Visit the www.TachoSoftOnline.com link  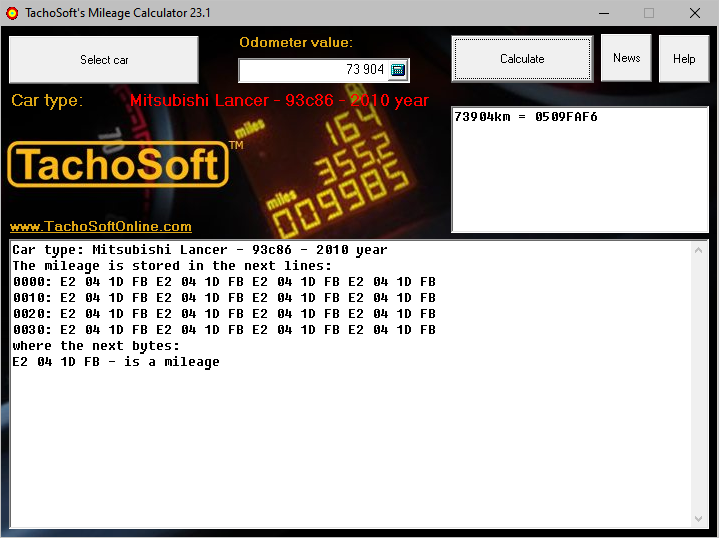[101, 227]
